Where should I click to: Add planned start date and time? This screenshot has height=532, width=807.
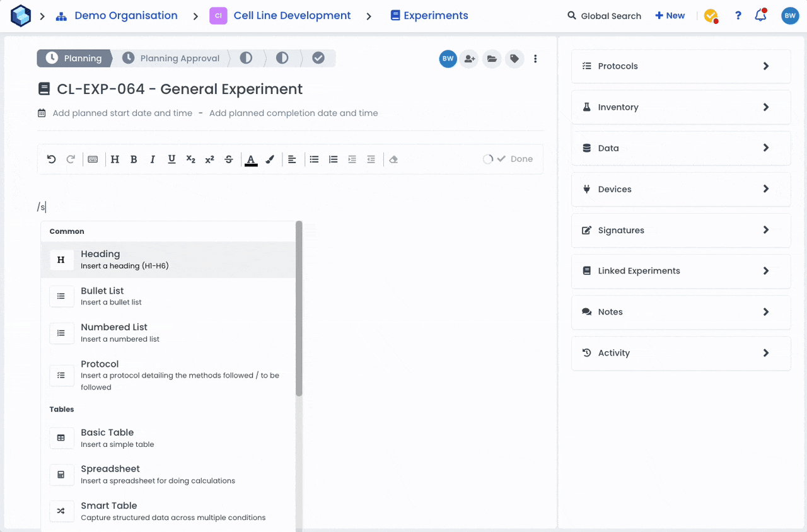click(x=122, y=113)
